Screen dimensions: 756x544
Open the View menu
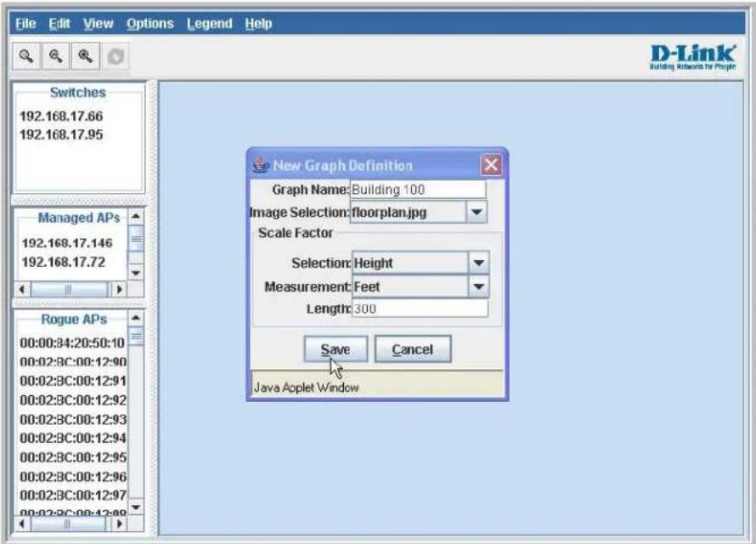pos(98,24)
